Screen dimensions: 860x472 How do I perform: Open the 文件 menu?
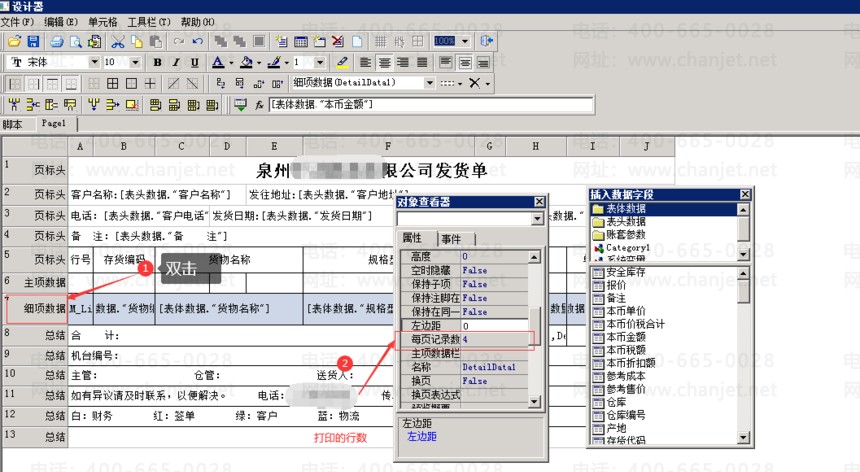[20, 21]
